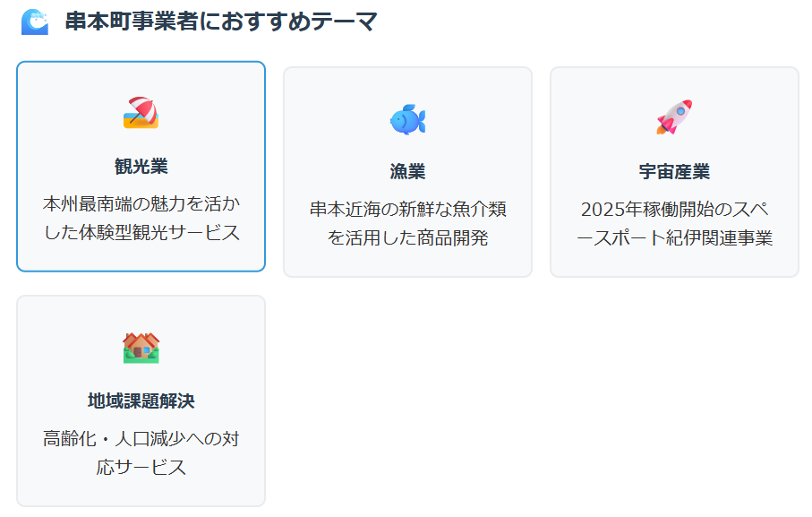812x517 pixels.
Task: Click the 高齢化・人口減少 description text
Action: click(141, 452)
